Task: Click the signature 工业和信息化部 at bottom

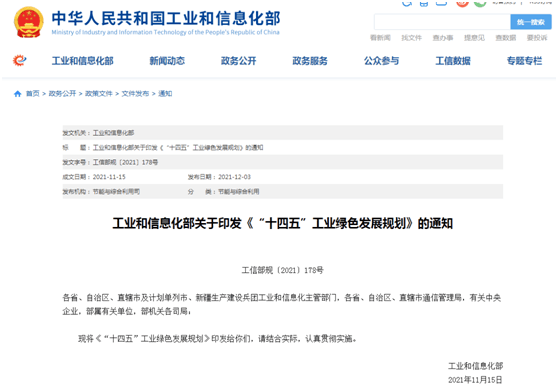Action: pyautogui.click(x=475, y=366)
